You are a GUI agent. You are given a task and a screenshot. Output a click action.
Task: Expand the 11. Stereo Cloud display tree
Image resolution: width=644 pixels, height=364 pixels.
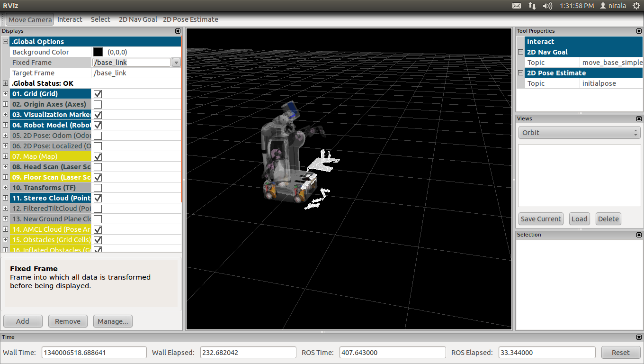coord(5,198)
